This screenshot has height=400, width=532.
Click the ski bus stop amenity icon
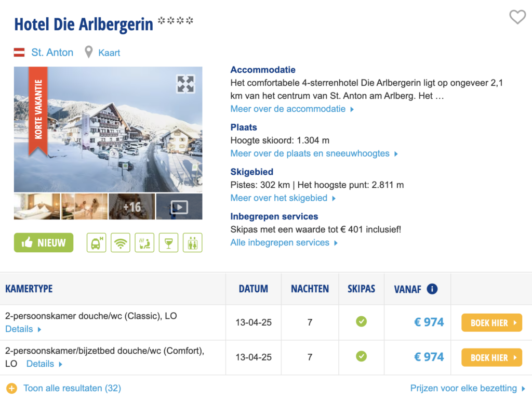96,242
